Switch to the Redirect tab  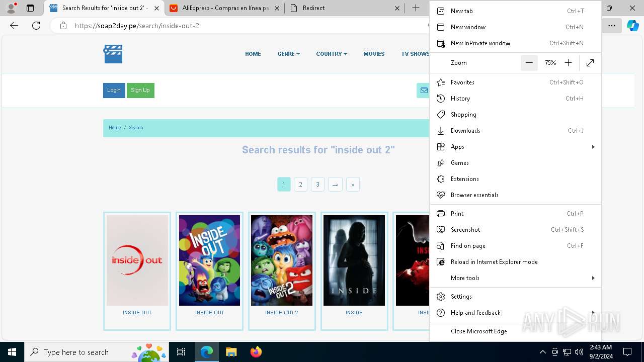tap(345, 8)
